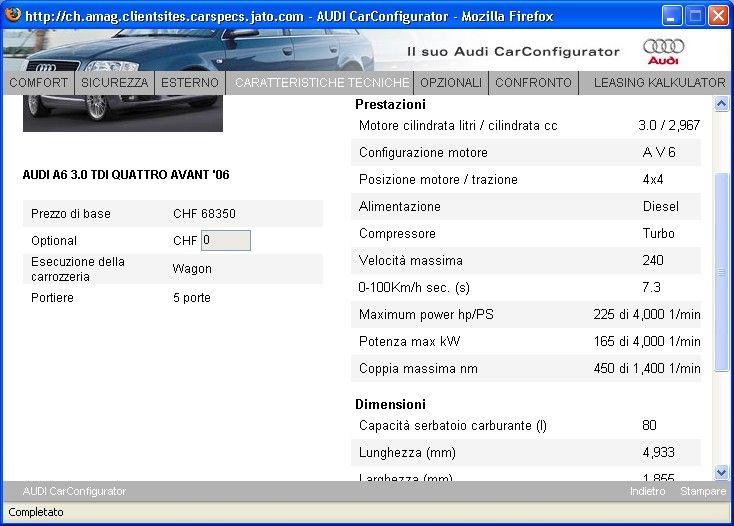Click the 'Capacità serbatoio carburante (l)' label
Image resolution: width=734 pixels, height=526 pixels.
(453, 426)
